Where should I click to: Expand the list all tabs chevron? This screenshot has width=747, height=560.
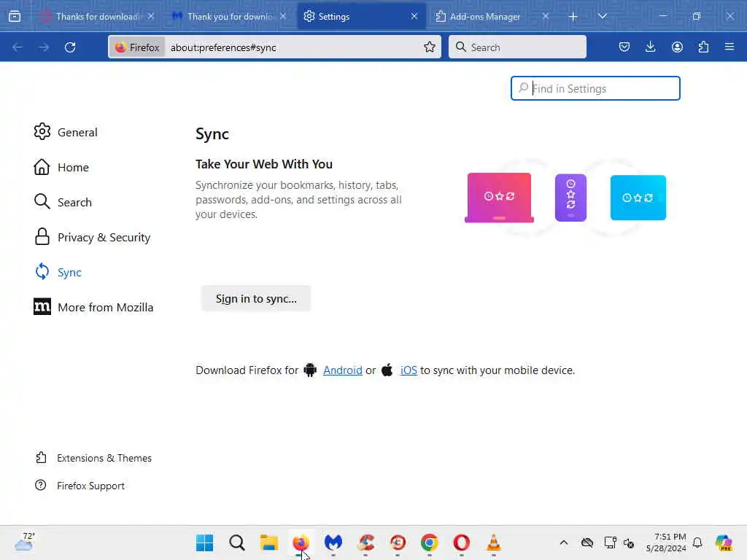tap(602, 17)
